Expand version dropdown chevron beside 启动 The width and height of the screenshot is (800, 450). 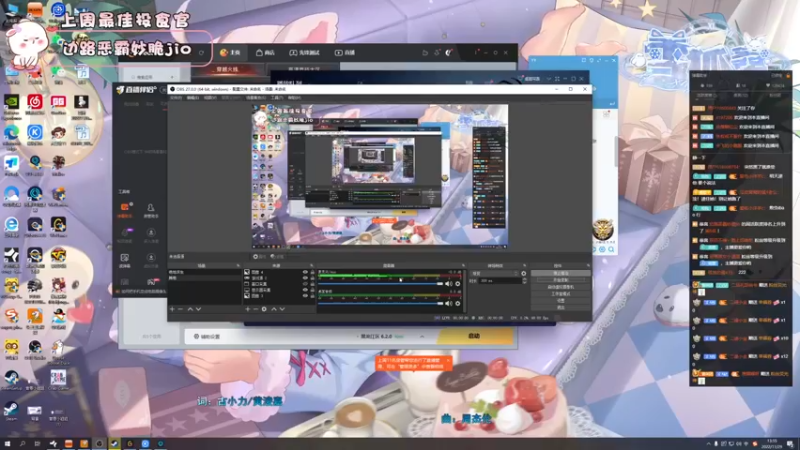coord(422,337)
